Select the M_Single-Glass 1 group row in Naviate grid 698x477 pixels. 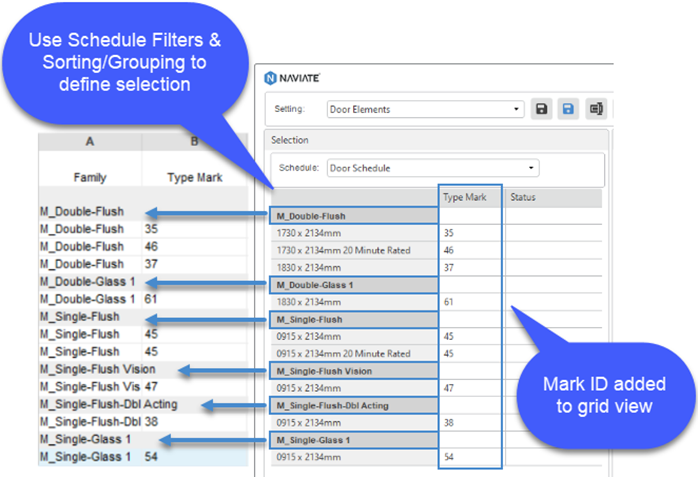tap(354, 440)
